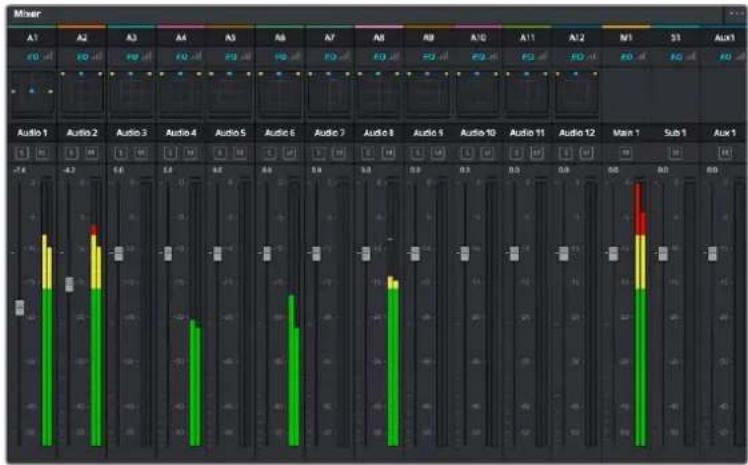Mute the Audio 1 track
Image resolution: width=748 pixels, height=465 pixels.
pos(42,153)
